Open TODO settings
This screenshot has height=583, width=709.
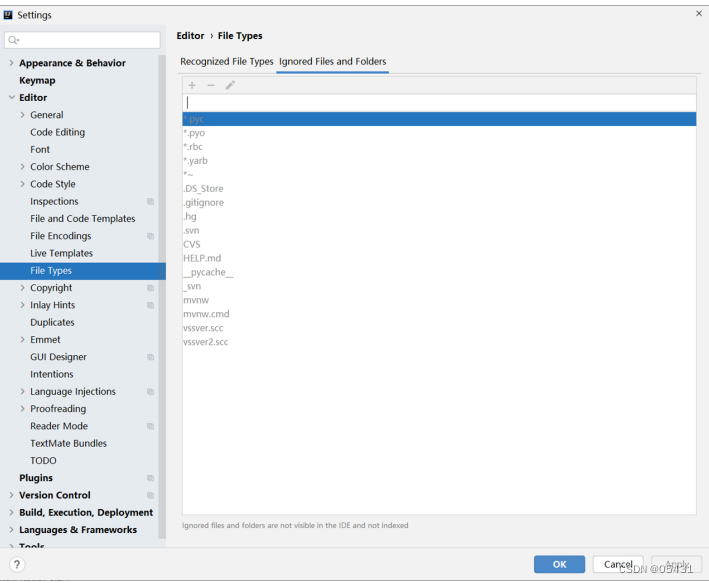43,460
